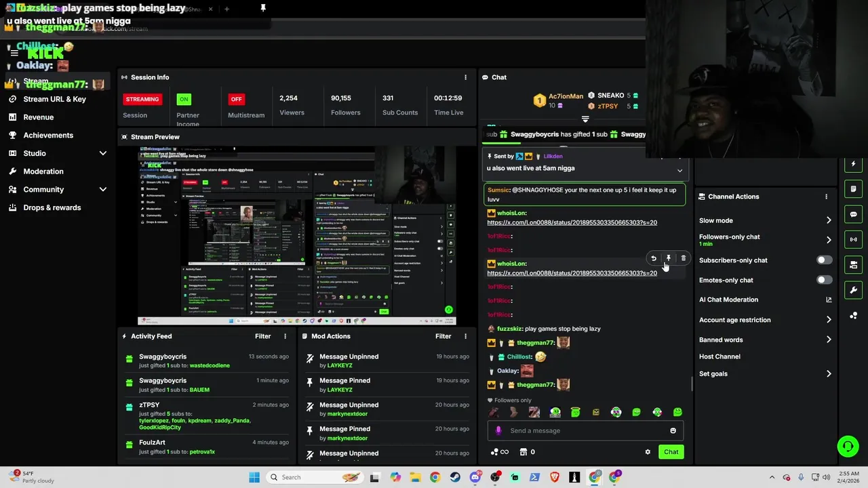868x488 pixels.
Task: Click the reply arrow on the hovered message
Action: pos(654,258)
